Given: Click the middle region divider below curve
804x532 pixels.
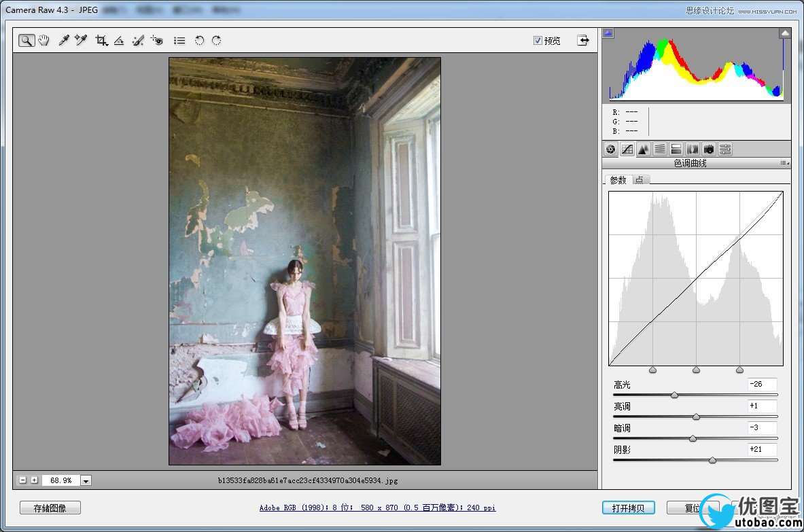Looking at the screenshot, I should (x=696, y=370).
